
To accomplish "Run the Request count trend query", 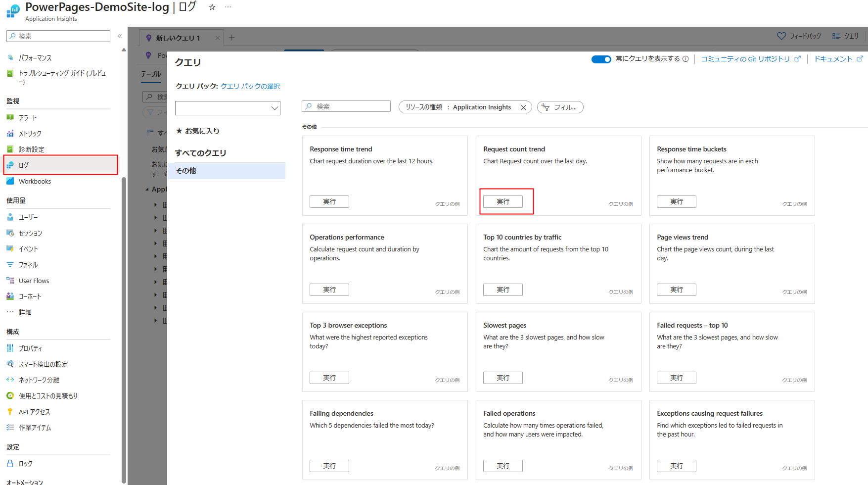I will pyautogui.click(x=503, y=202).
